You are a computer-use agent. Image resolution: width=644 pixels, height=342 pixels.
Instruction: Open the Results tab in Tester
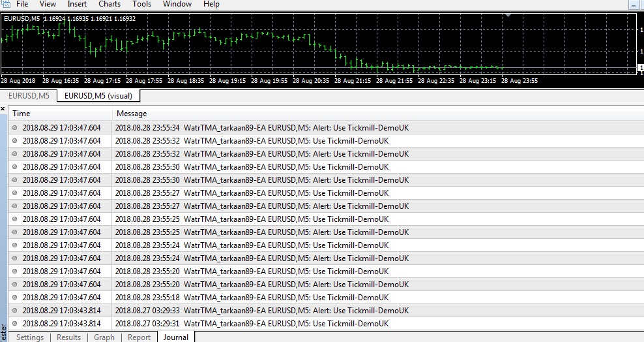(x=68, y=337)
